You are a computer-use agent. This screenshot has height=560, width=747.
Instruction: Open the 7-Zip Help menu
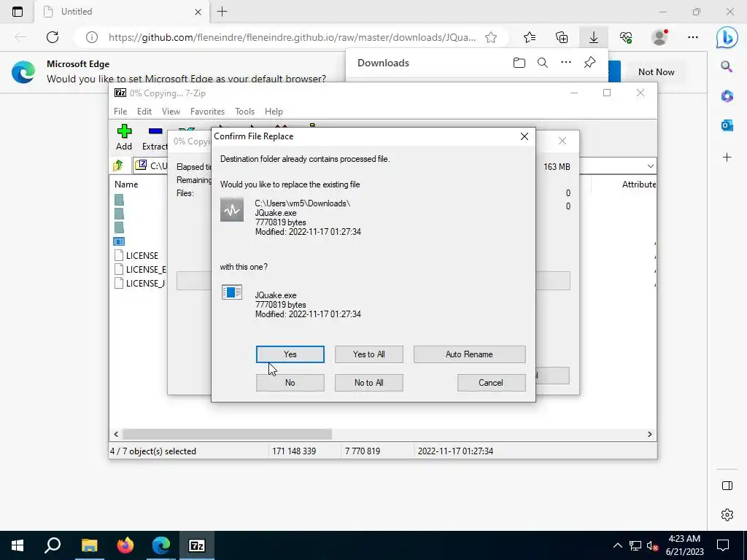point(274,112)
